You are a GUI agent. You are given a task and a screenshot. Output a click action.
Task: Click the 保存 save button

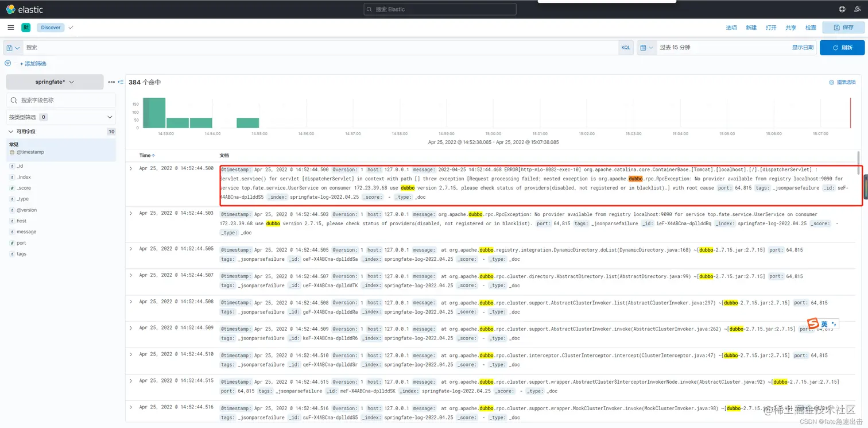point(843,28)
